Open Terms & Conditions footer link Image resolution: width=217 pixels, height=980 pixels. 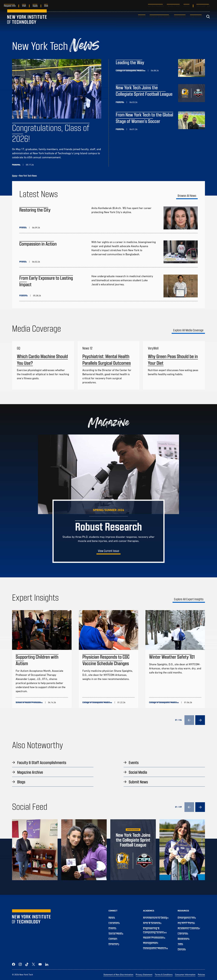[x=164, y=975]
